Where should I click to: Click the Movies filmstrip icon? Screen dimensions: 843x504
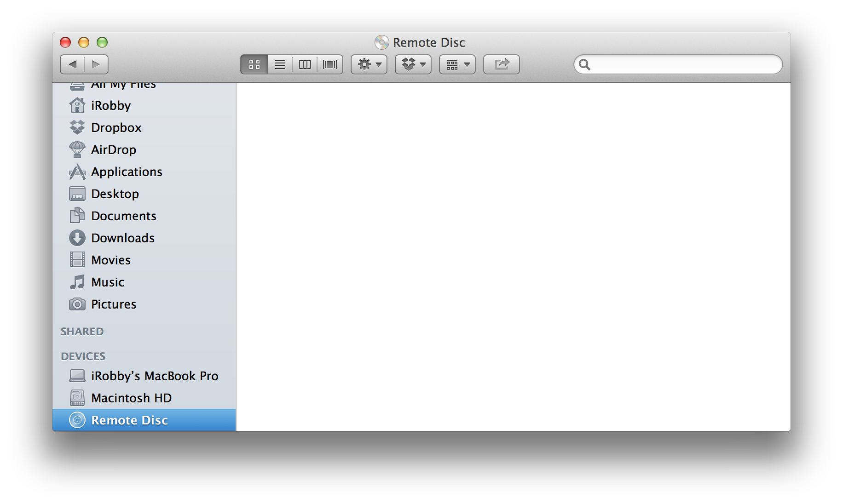(x=77, y=260)
